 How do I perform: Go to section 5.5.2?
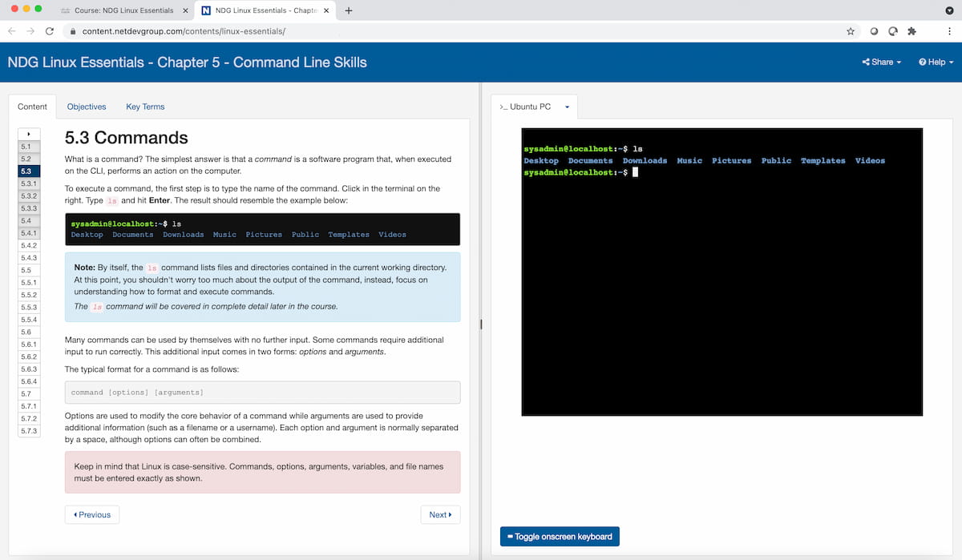pyautogui.click(x=28, y=295)
